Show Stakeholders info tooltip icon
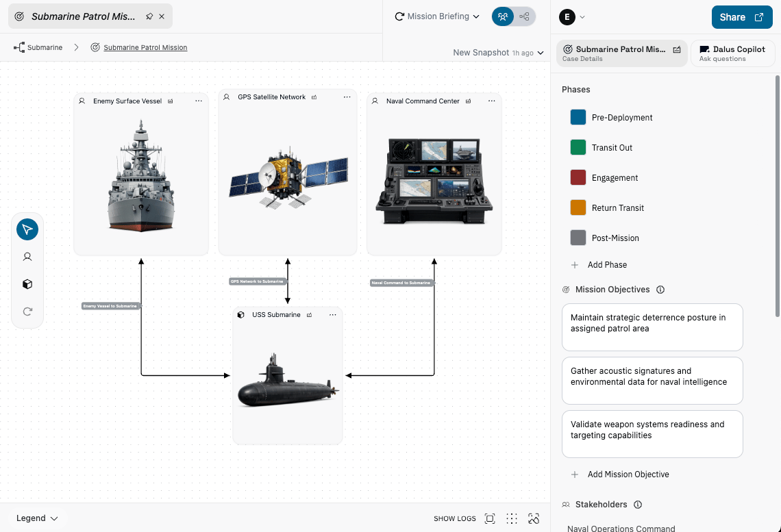Screen dimensions: 781x532 638,505
